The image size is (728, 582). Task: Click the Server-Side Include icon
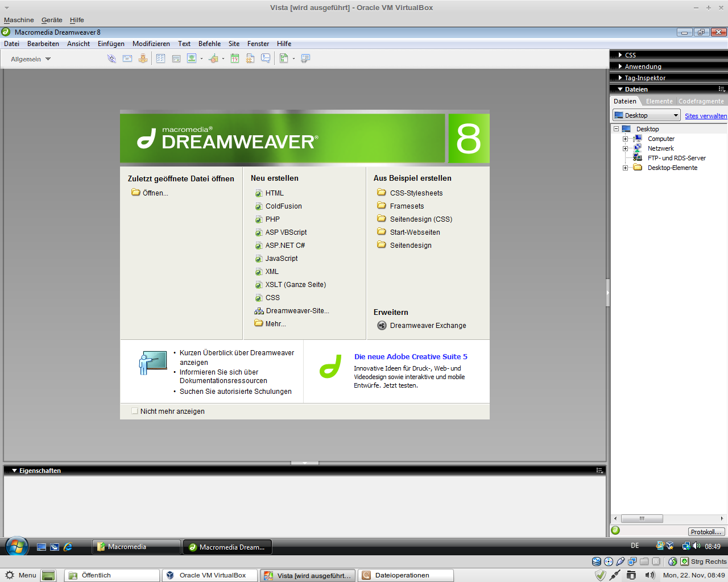tap(250, 59)
